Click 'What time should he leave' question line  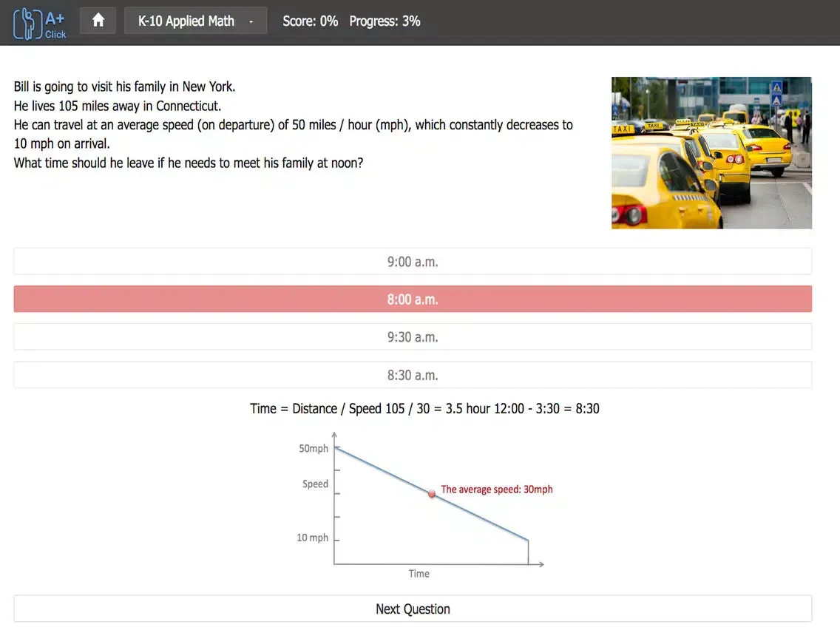tap(189, 163)
